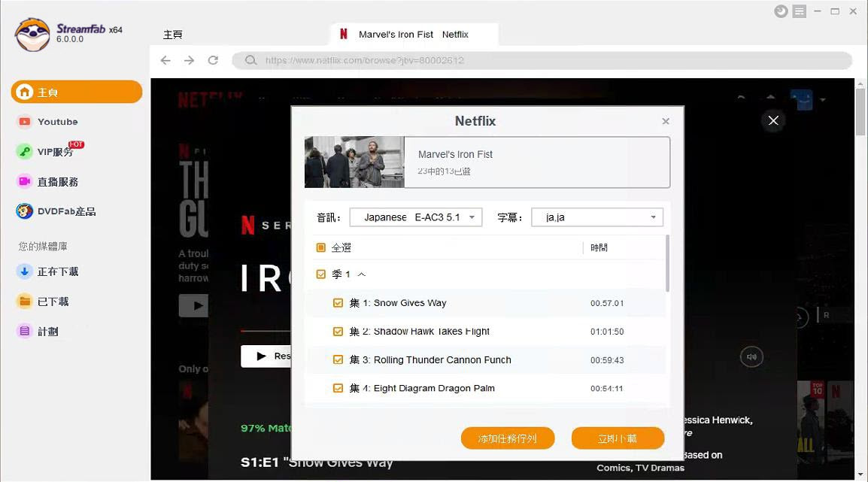This screenshot has width=868, height=482.
Task: Open the Netflix profile dropdown arrow
Action: click(x=823, y=100)
